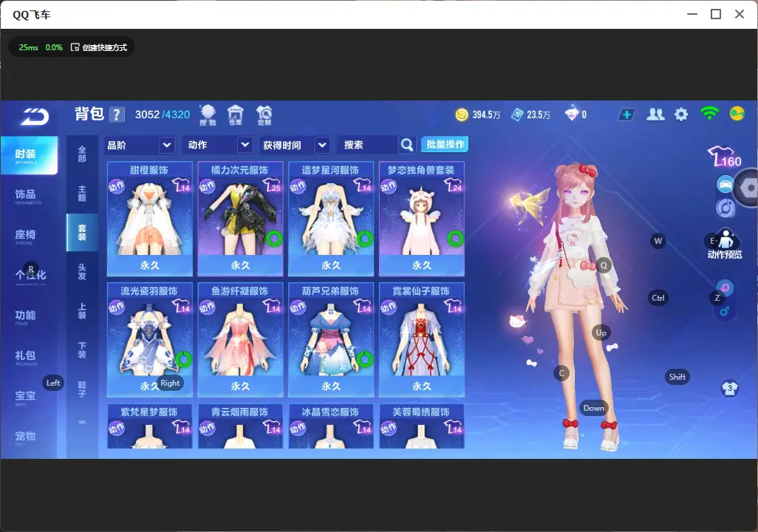Select the 芙蓉蜀绣服饰 outfit card

422,426
